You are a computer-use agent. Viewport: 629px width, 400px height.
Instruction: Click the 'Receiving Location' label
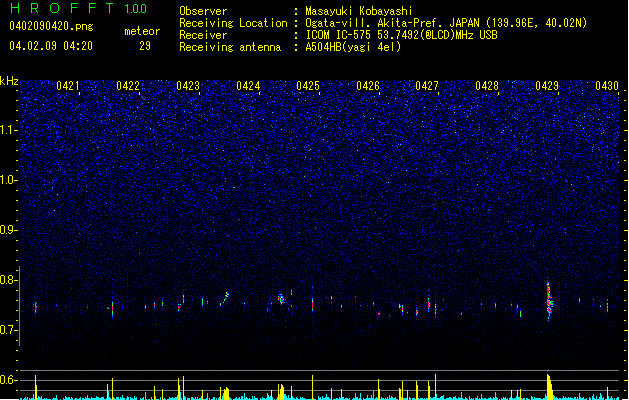pyautogui.click(x=233, y=23)
